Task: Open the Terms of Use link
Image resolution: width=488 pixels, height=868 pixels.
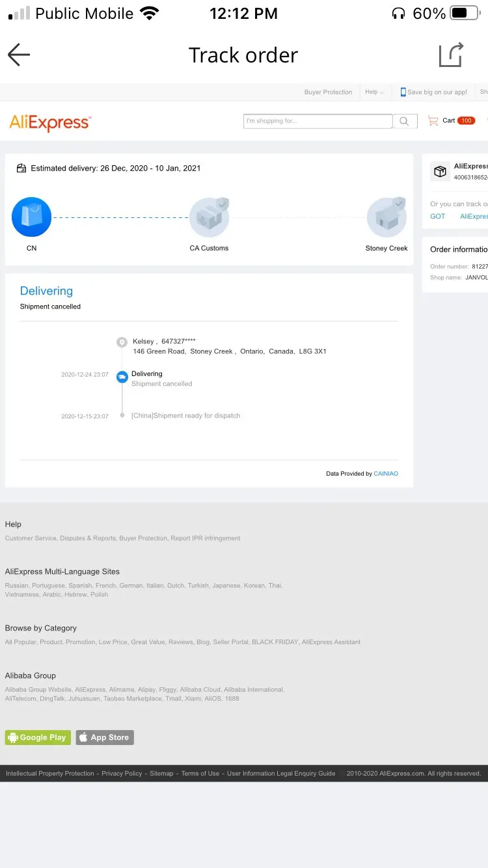Action: point(200,774)
